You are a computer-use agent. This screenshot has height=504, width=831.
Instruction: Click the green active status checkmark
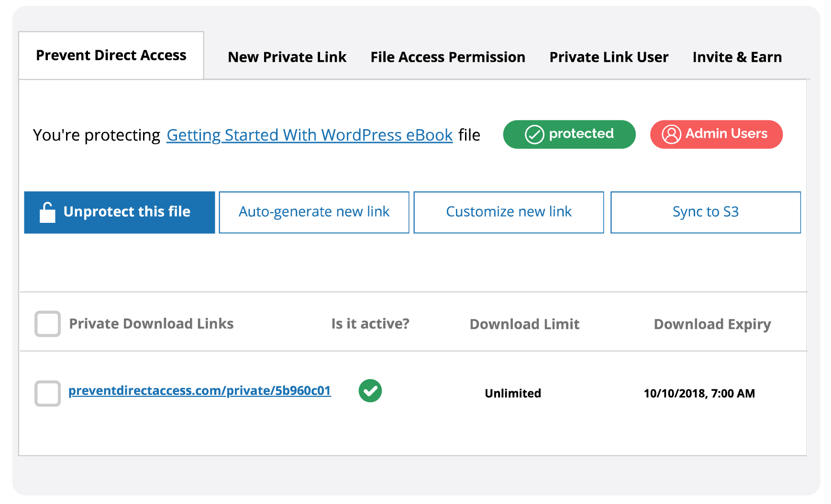pyautogui.click(x=370, y=391)
